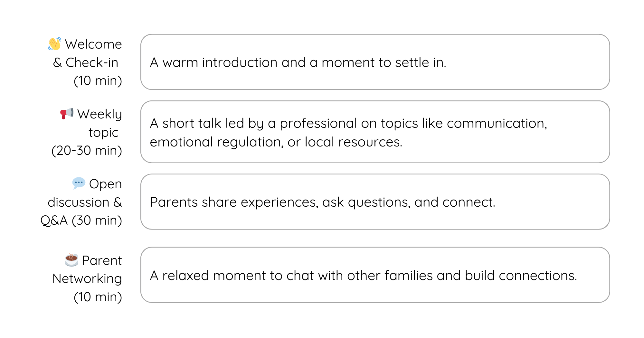Screen dimensions: 644x338
Task: Click the red megaphone emoji icon
Action: pos(67,114)
